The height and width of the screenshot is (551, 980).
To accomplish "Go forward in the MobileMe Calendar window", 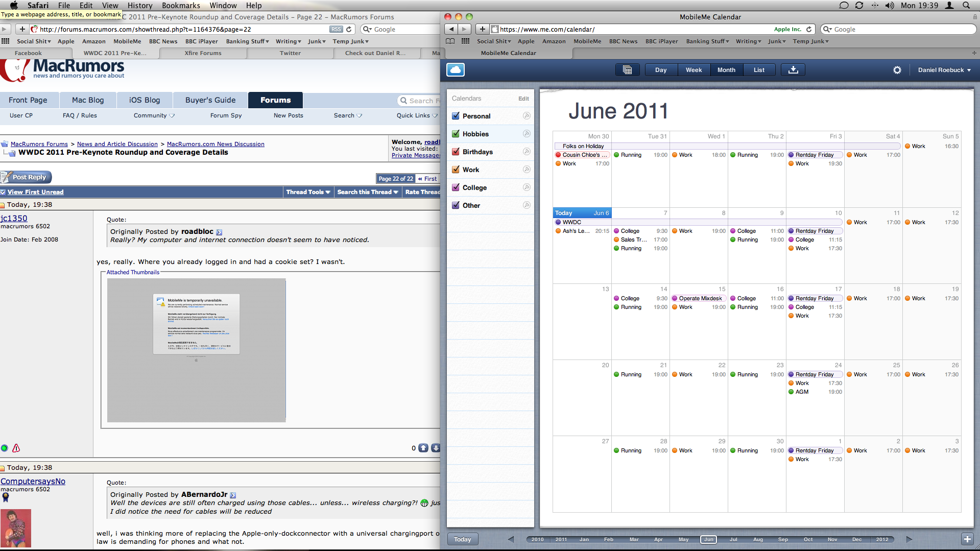I will pos(464,29).
